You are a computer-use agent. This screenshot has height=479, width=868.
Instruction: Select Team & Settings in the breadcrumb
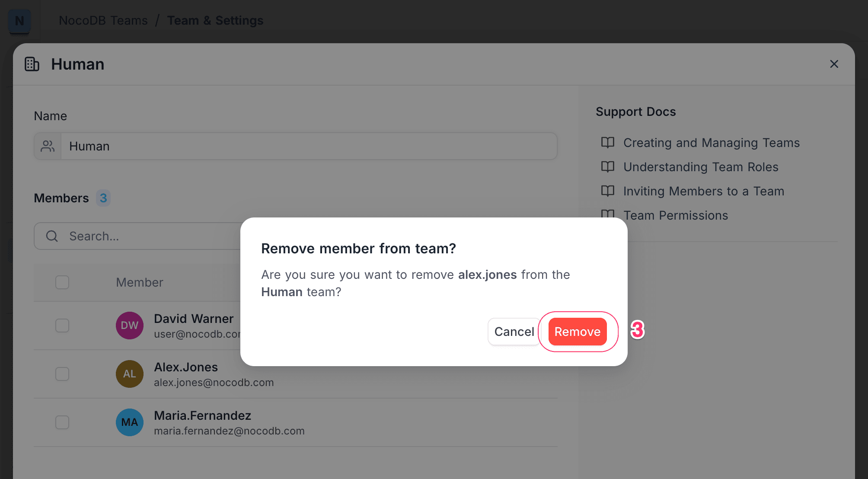215,20
